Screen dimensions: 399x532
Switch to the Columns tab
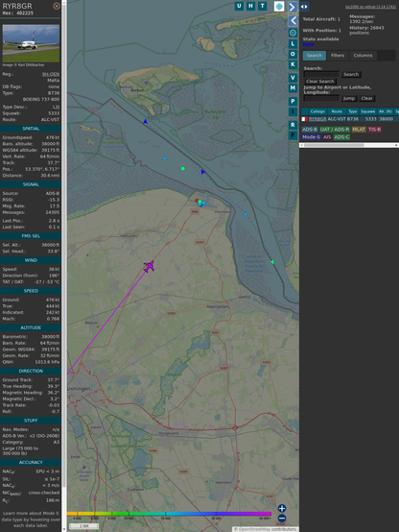tap(363, 56)
